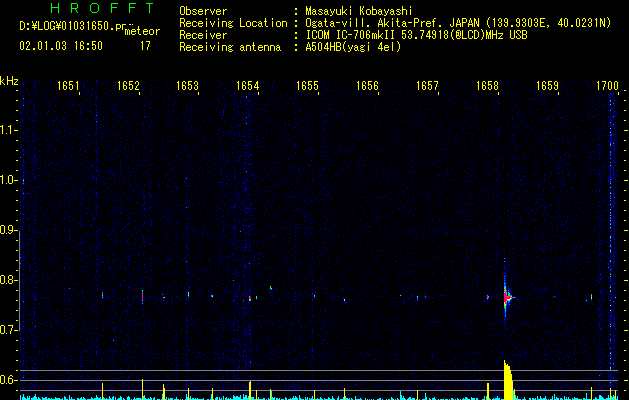Image resolution: width=629 pixels, height=400 pixels.
Task: Click the Receiving antenna field label
Action: click(230, 47)
